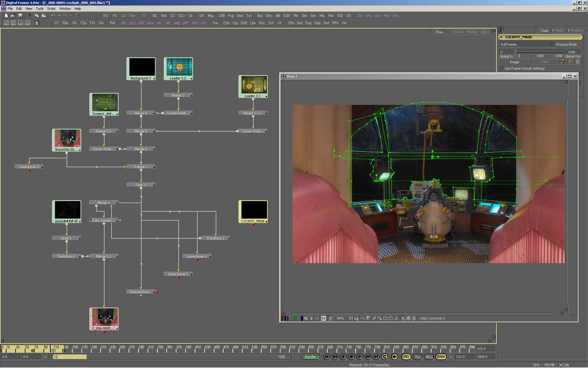The image size is (588, 368).
Task: Click the LD loader tool button
Action: point(123,16)
